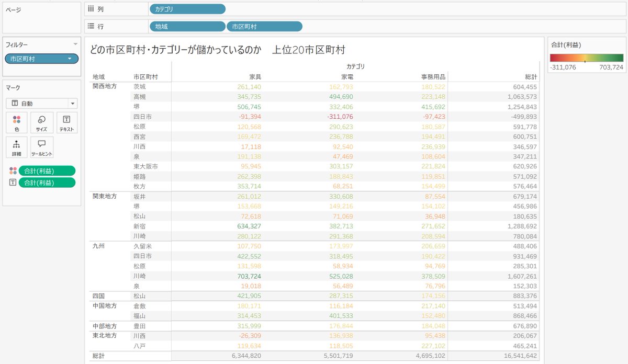Select the 高槻 city row label

tap(140, 97)
